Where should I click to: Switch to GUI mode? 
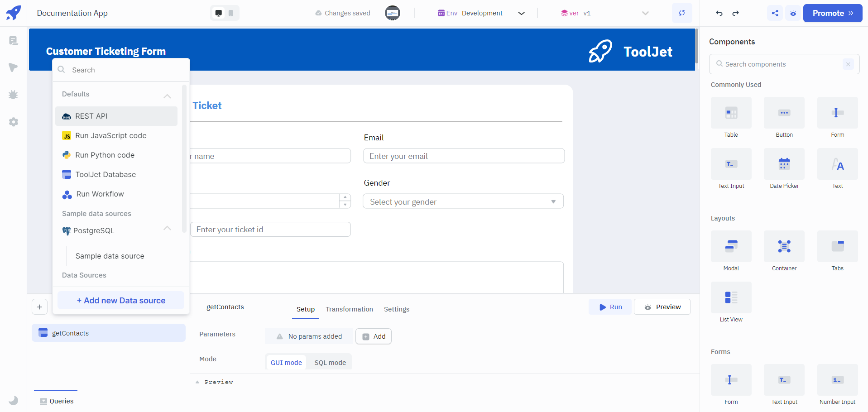pyautogui.click(x=286, y=363)
